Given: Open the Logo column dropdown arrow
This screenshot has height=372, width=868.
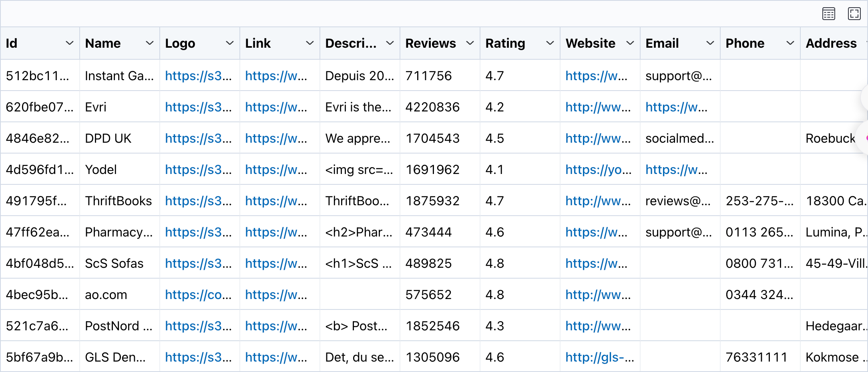Looking at the screenshot, I should 230,43.
